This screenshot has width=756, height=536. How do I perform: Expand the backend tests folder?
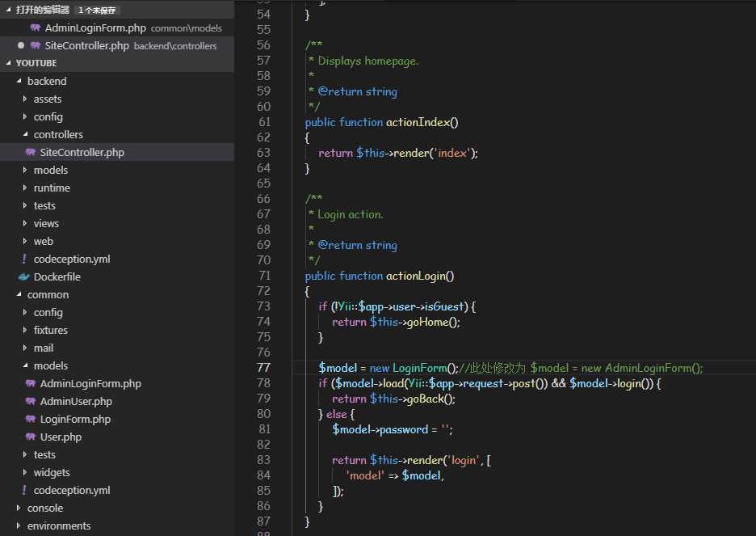coord(24,205)
